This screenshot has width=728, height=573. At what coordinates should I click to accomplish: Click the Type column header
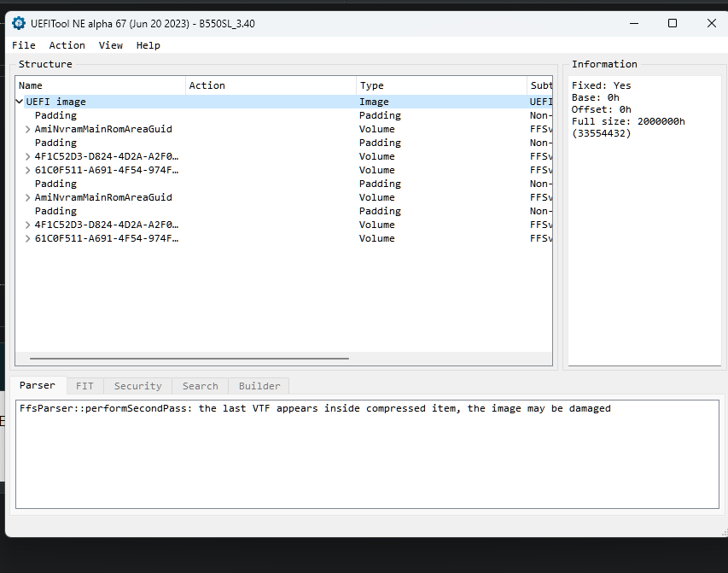click(440, 85)
